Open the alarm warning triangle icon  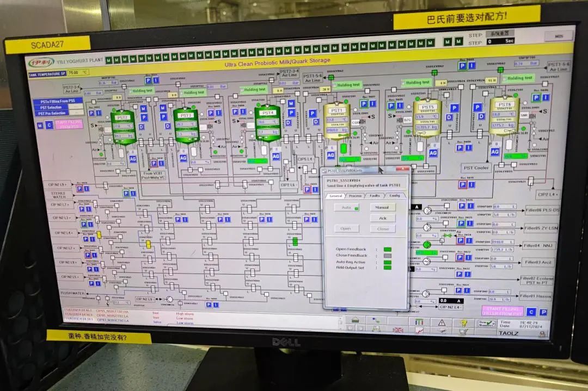pos(442,322)
